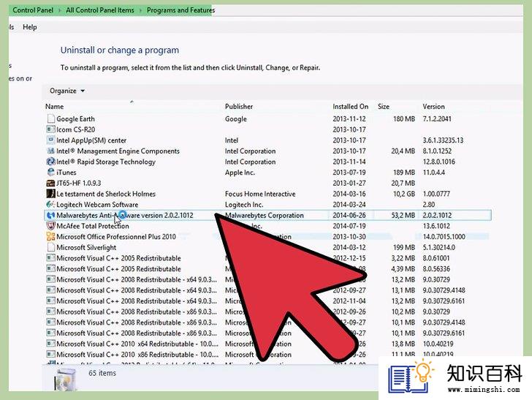Click the Apple Inc. publisher cell
The height and width of the screenshot is (400, 532).
click(240, 173)
